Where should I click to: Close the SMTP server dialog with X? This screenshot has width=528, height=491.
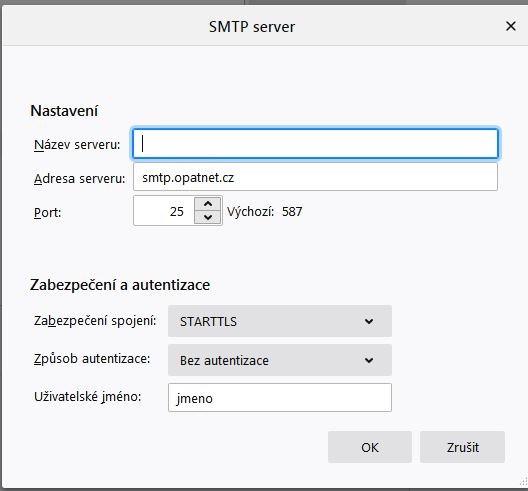(511, 26)
